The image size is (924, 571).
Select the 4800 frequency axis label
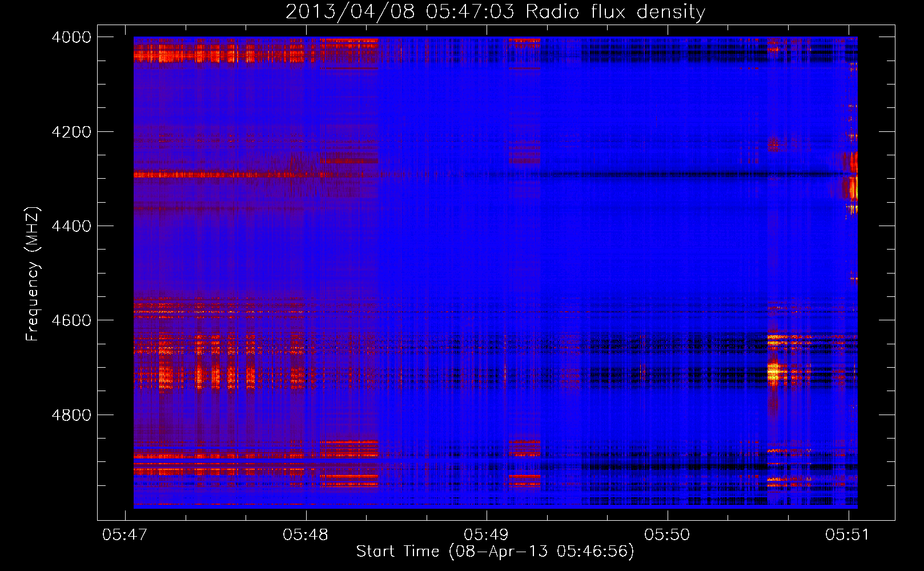coord(71,415)
